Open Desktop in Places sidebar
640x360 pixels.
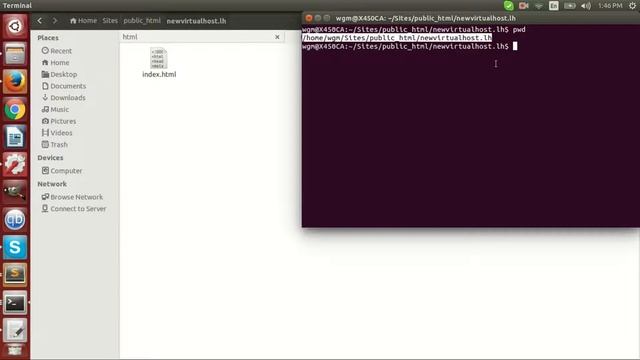pos(59,74)
